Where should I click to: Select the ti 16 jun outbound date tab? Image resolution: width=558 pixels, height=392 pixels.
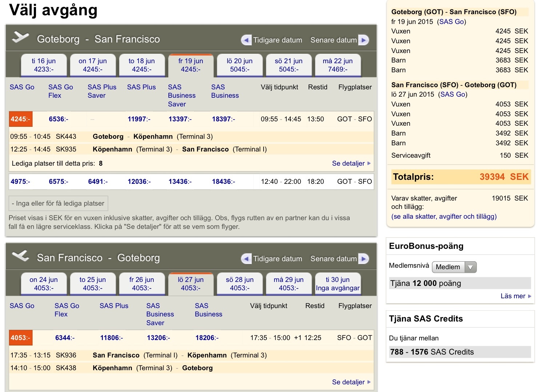click(44, 65)
